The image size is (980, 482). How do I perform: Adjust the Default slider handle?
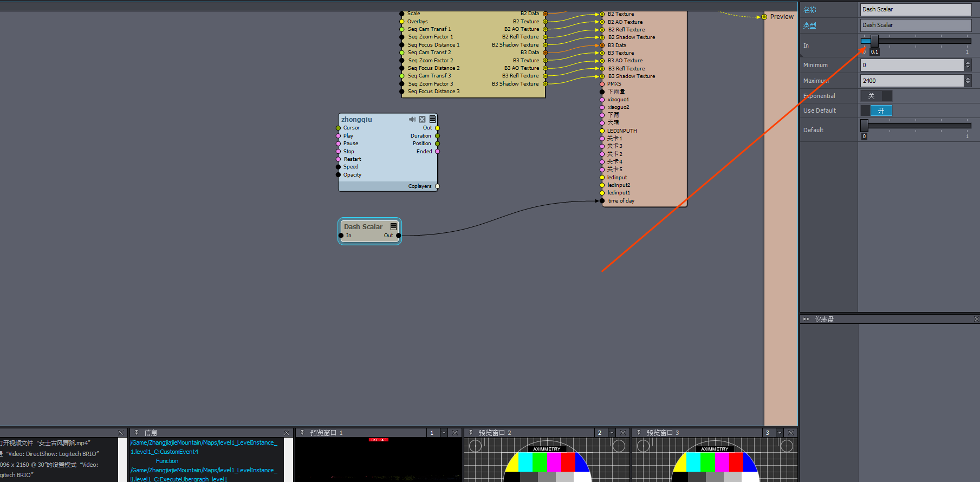pos(864,126)
